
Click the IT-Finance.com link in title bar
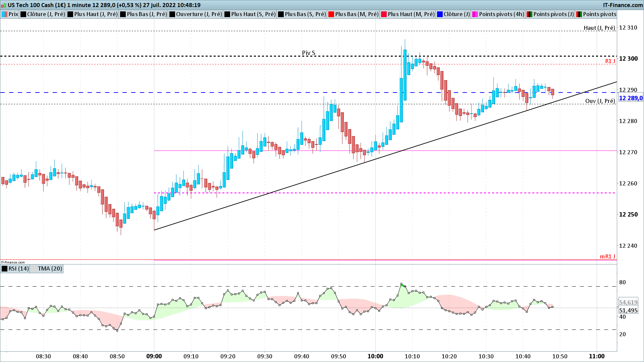pos(623,5)
